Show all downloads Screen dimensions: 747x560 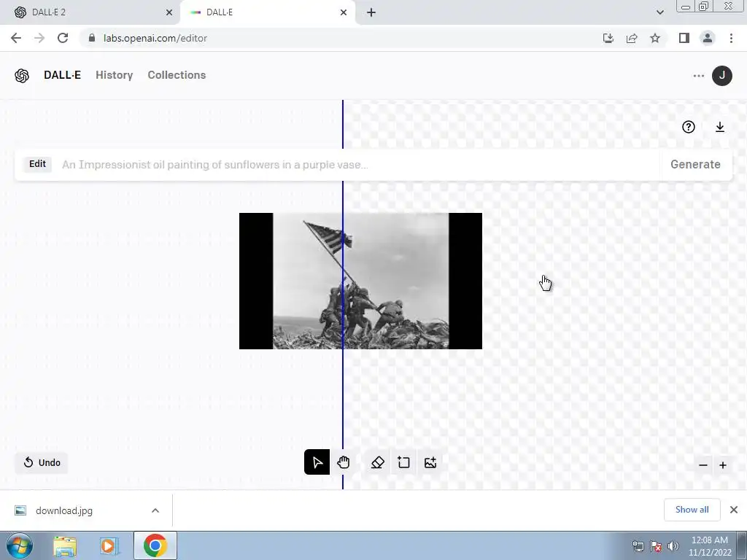click(692, 510)
